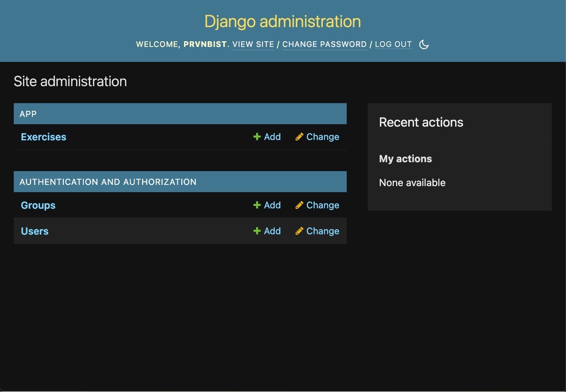Click the My actions subheading
This screenshot has height=392, width=566.
(x=405, y=159)
